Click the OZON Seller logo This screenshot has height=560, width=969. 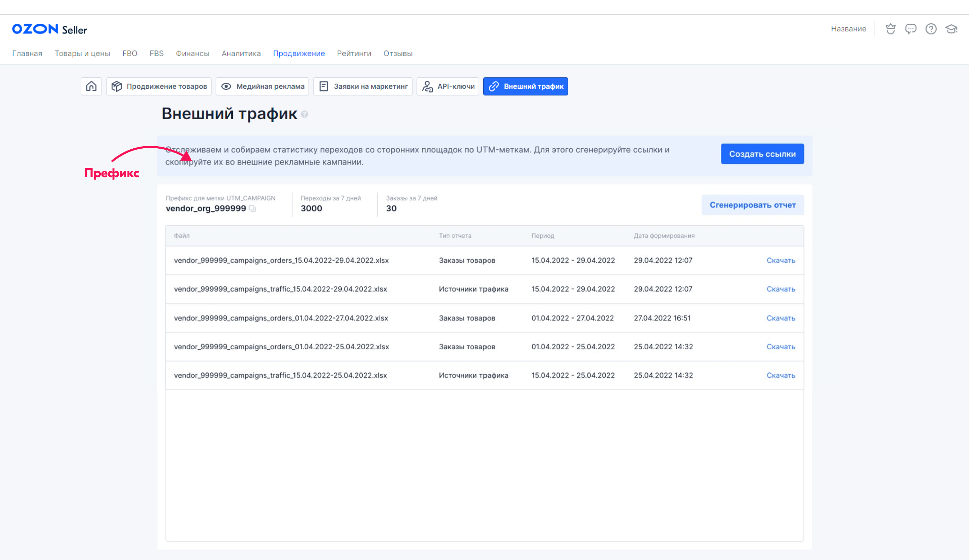click(50, 29)
